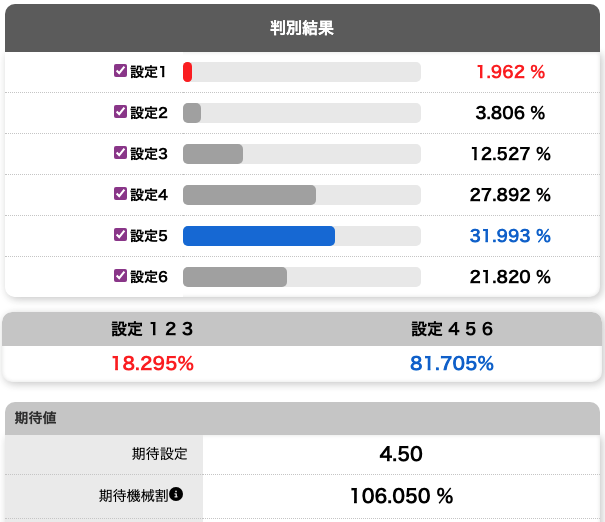The width and height of the screenshot is (605, 522).
Task: Uncheck the 設定6 checkbox
Action: (121, 276)
